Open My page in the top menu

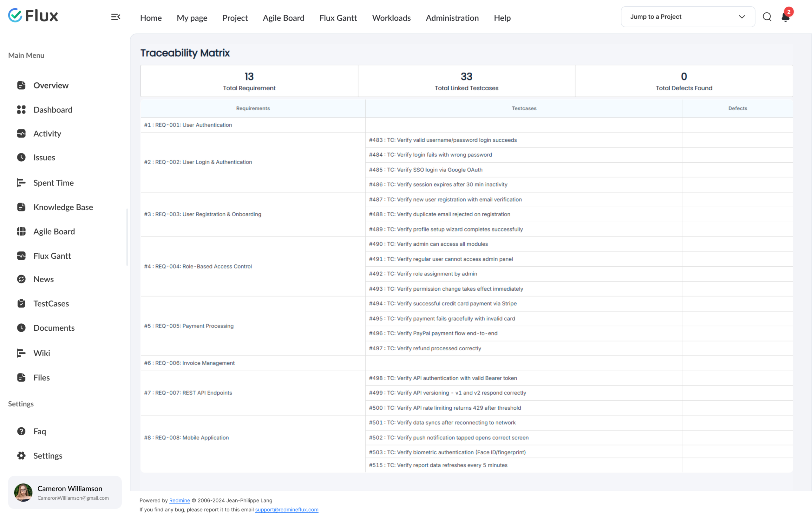(x=192, y=17)
